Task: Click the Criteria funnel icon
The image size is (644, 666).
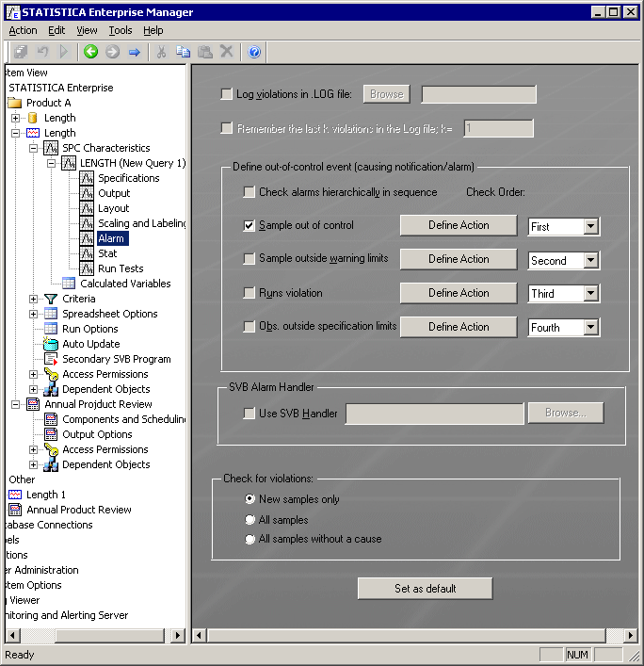Action: pos(51,299)
